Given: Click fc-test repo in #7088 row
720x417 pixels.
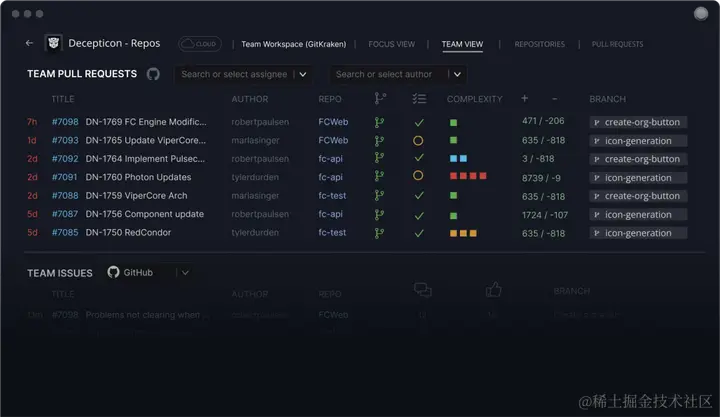Looking at the screenshot, I should (x=332, y=195).
